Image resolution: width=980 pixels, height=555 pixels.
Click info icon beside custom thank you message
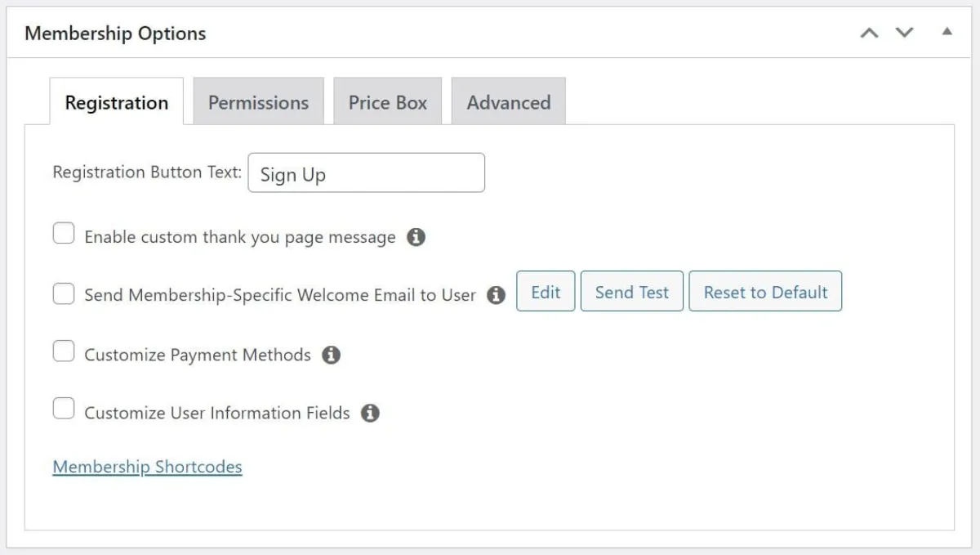tap(416, 238)
